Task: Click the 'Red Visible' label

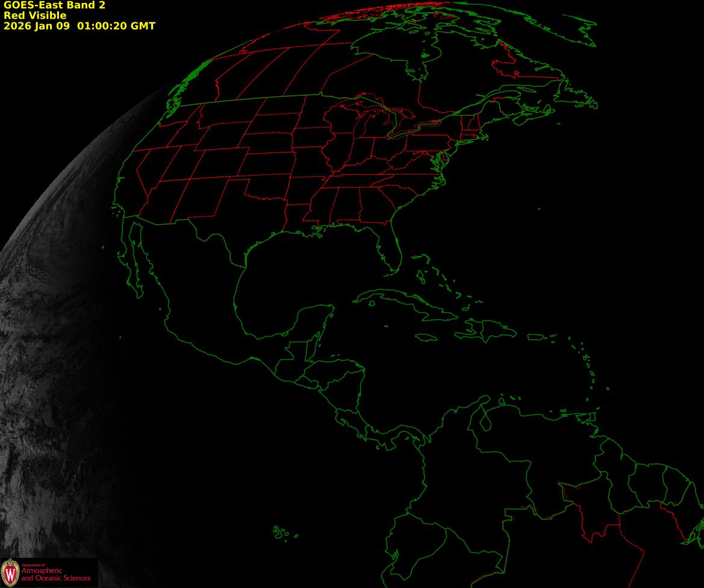Action: (35, 16)
